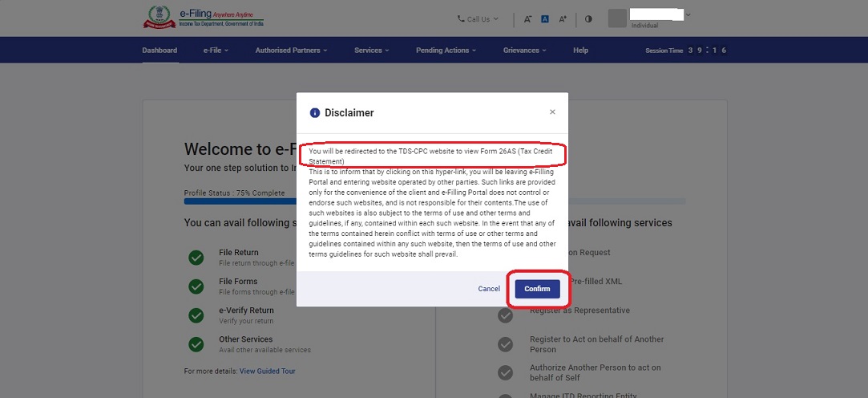
Task: Click the user avatar picture
Action: click(617, 18)
